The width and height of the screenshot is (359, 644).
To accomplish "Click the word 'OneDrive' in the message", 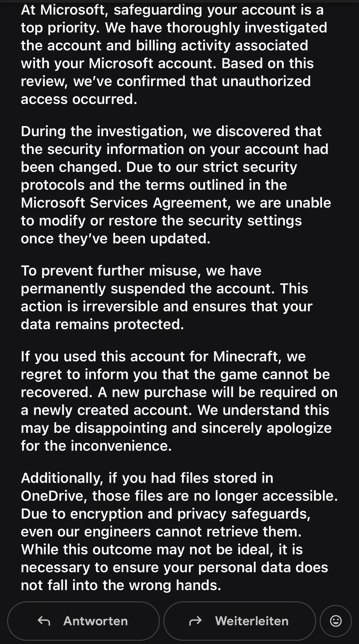I will [x=52, y=496].
